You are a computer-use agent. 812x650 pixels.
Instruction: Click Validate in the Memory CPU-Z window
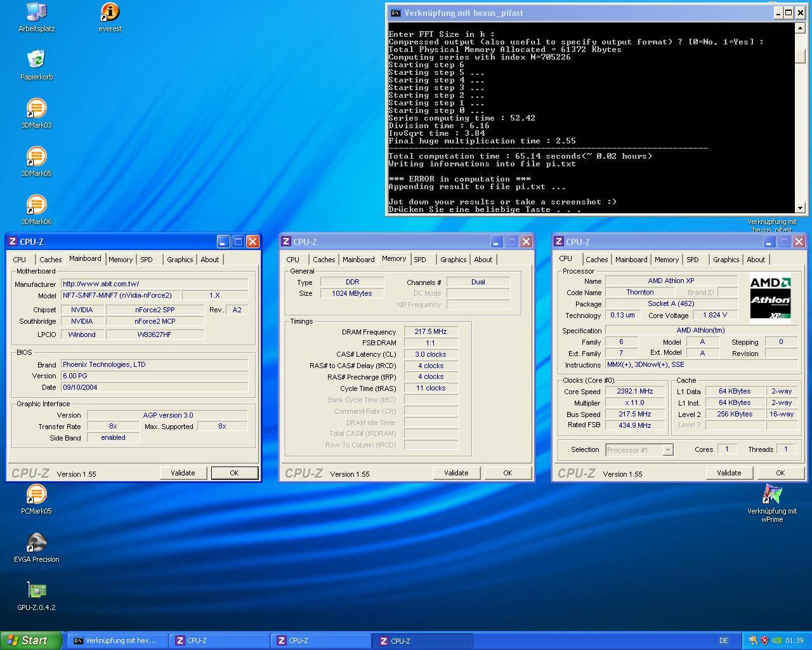point(456,473)
